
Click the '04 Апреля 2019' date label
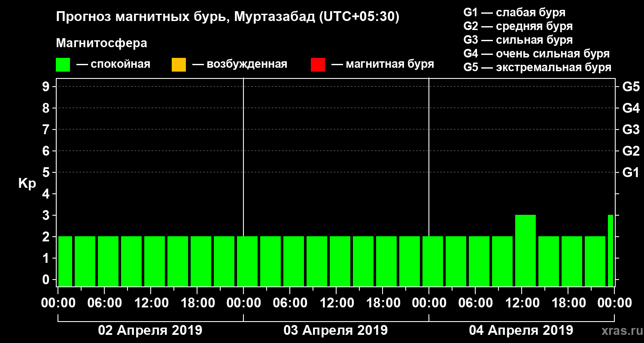point(521,331)
